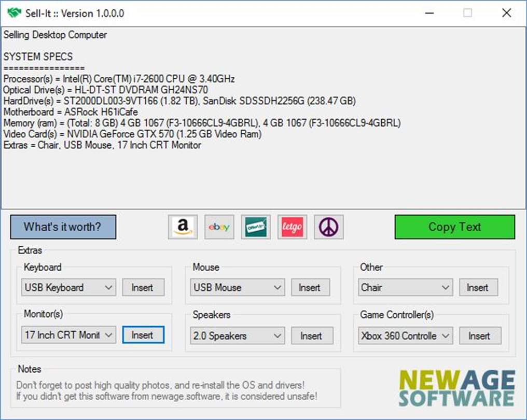527x420 pixels.
Task: Open the Amazon marketplace icon
Action: (183, 227)
